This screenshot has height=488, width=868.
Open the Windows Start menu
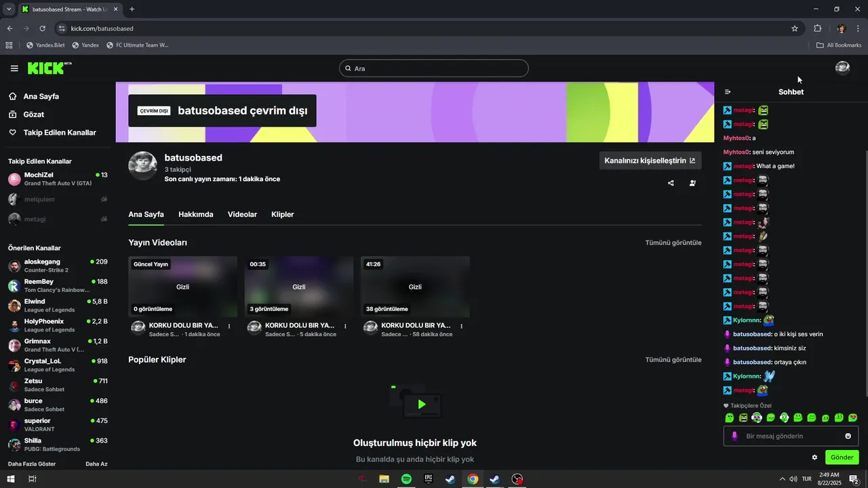(11, 479)
